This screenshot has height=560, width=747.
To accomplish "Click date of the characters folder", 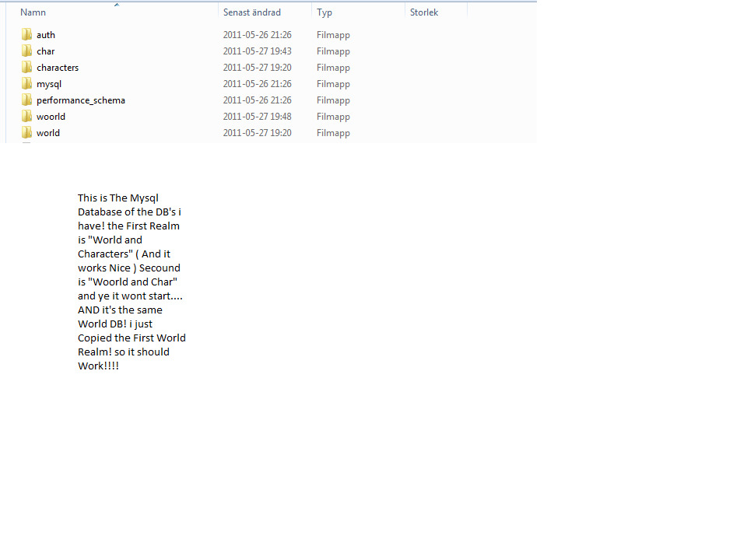I will [258, 68].
